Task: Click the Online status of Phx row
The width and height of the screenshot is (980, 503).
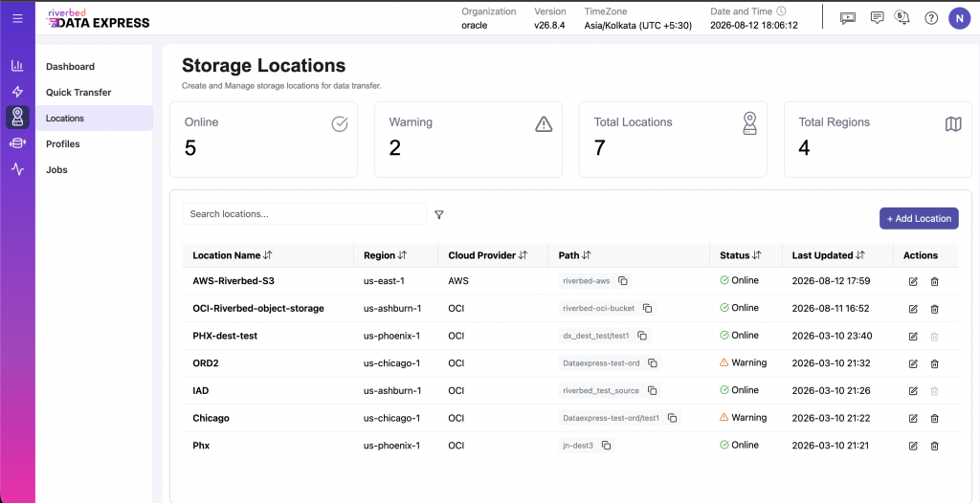Action: pyautogui.click(x=740, y=445)
